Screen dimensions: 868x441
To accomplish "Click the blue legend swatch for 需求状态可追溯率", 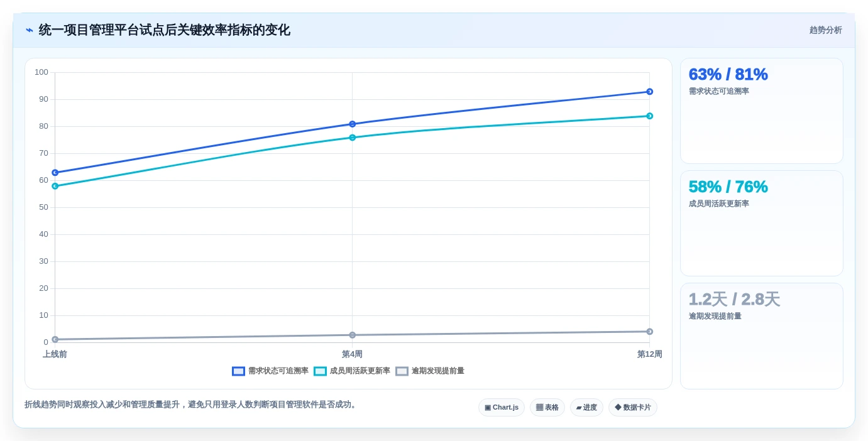I will pyautogui.click(x=238, y=371).
